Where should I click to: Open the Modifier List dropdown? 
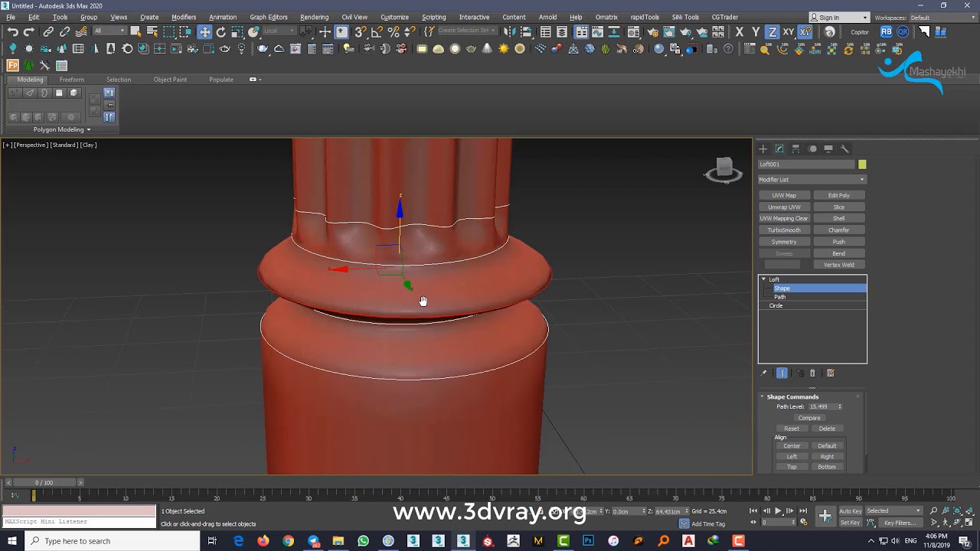pos(812,179)
